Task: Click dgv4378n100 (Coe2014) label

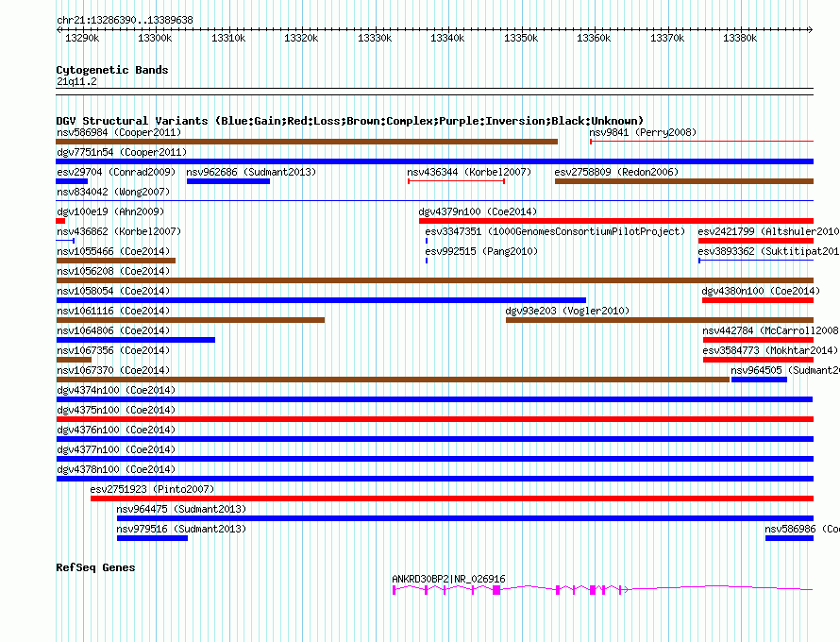Action: pos(116,469)
